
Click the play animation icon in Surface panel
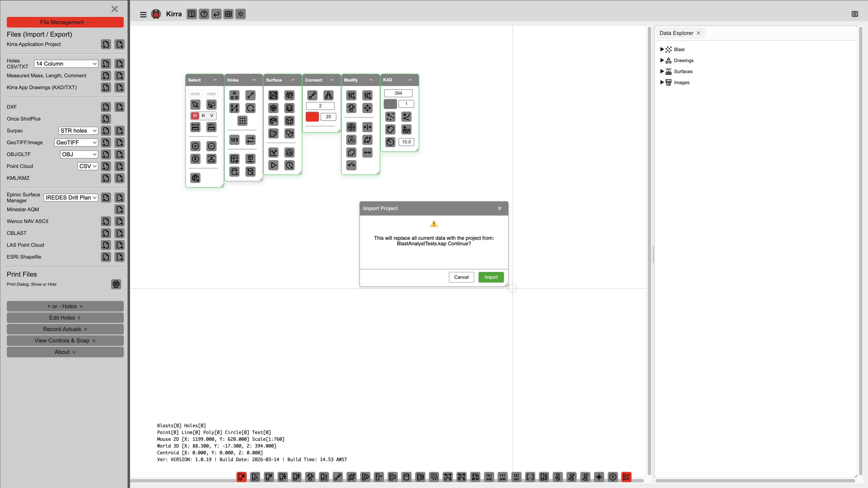pos(273,165)
